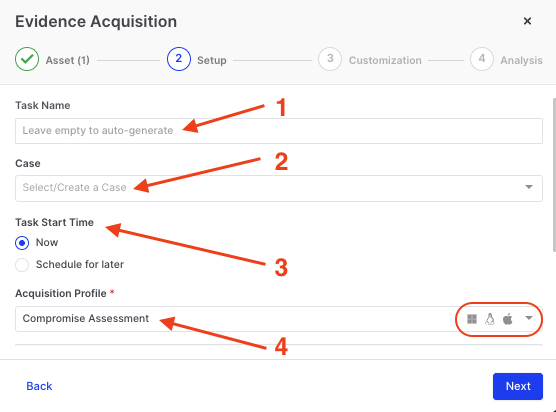Click the Back link
This screenshot has height=412, width=556.
[39, 386]
